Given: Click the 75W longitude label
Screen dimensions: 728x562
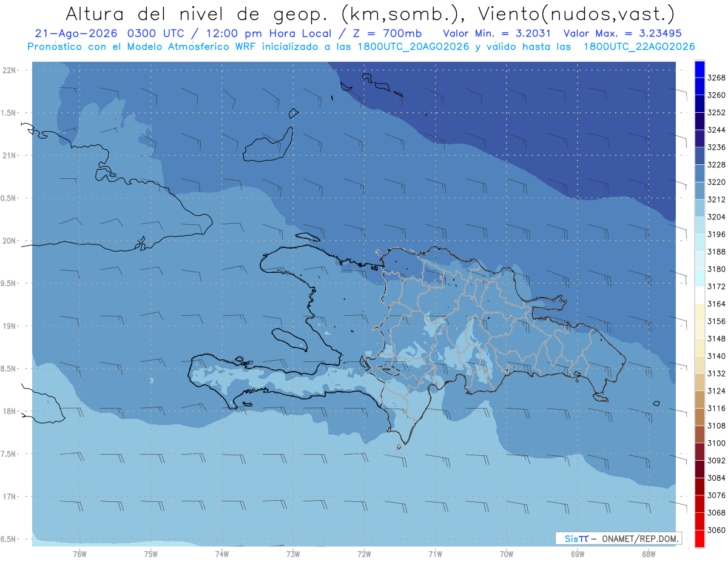Looking at the screenshot, I should (x=151, y=554).
